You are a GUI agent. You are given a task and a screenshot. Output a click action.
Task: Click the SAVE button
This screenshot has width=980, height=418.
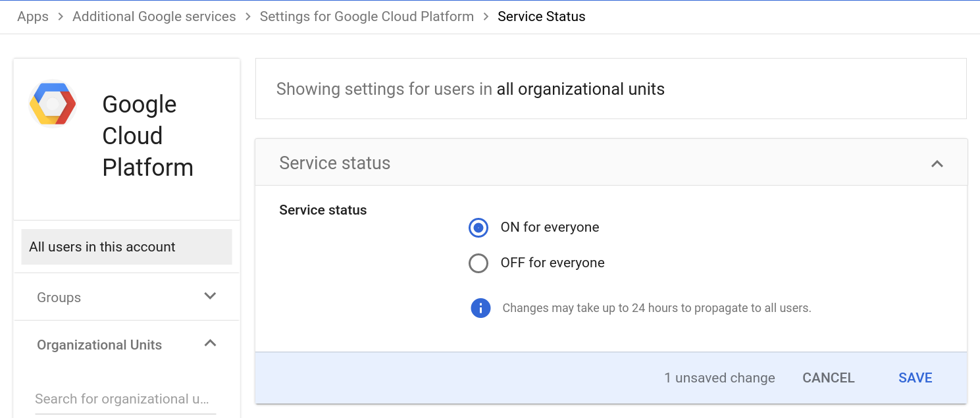click(x=915, y=378)
